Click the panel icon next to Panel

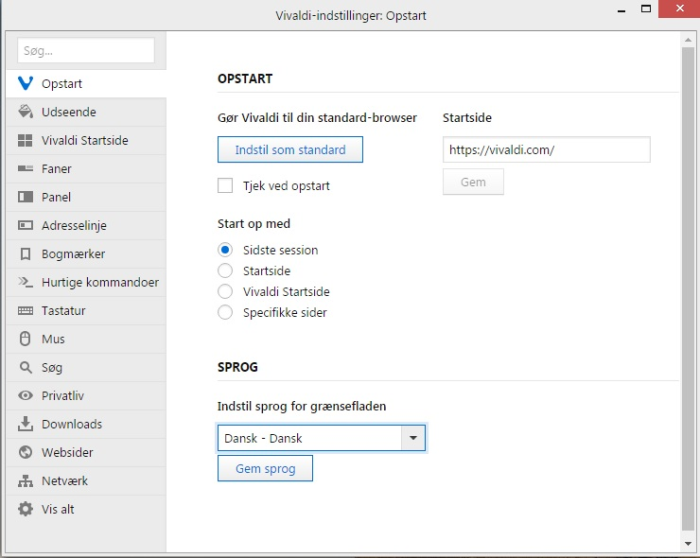(x=25, y=197)
